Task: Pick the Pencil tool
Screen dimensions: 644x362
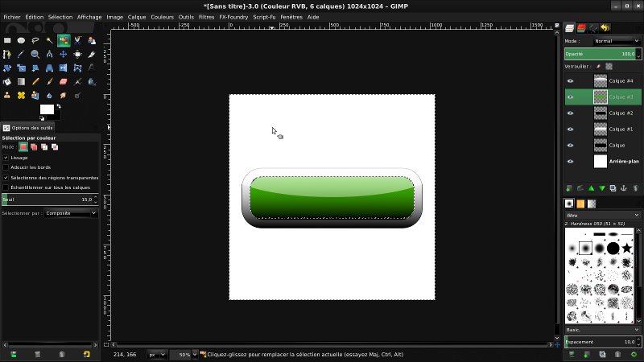Action: (x=35, y=82)
